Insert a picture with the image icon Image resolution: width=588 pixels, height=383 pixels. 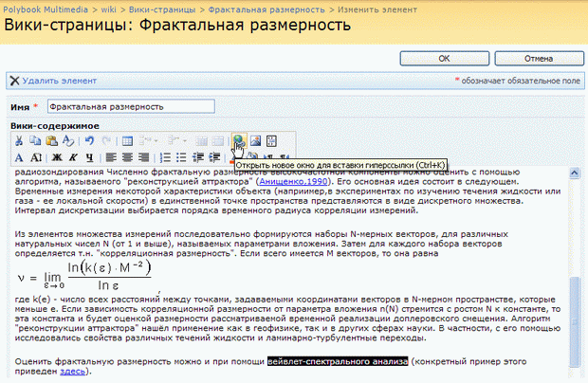pos(255,141)
